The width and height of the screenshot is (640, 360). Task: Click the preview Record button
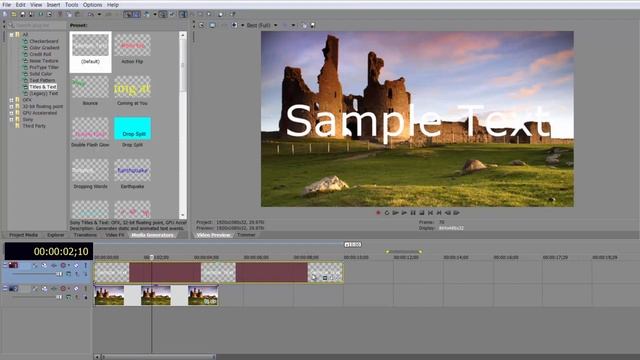378,213
